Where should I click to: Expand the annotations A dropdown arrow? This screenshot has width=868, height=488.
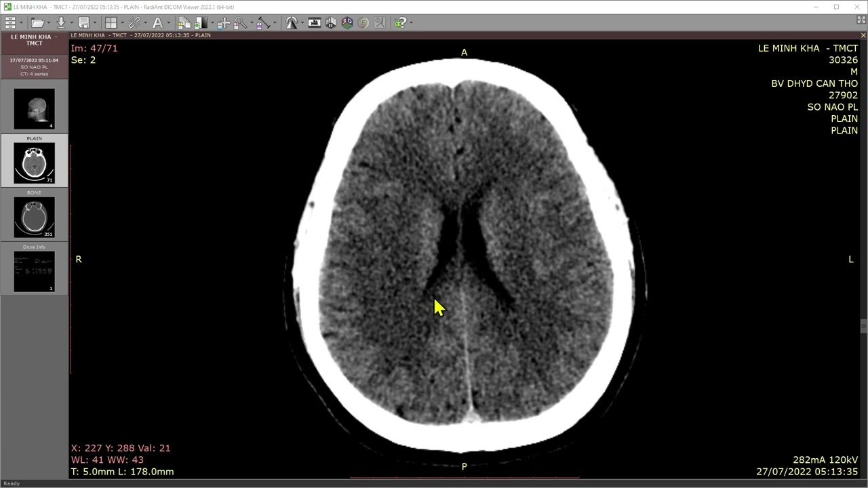[x=168, y=23]
